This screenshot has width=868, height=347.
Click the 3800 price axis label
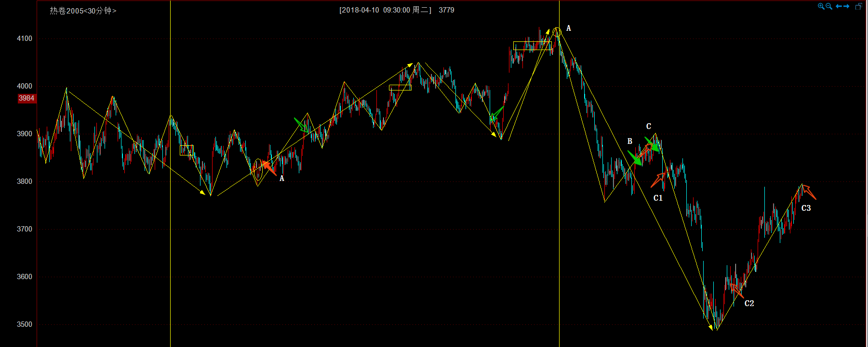[x=25, y=181]
